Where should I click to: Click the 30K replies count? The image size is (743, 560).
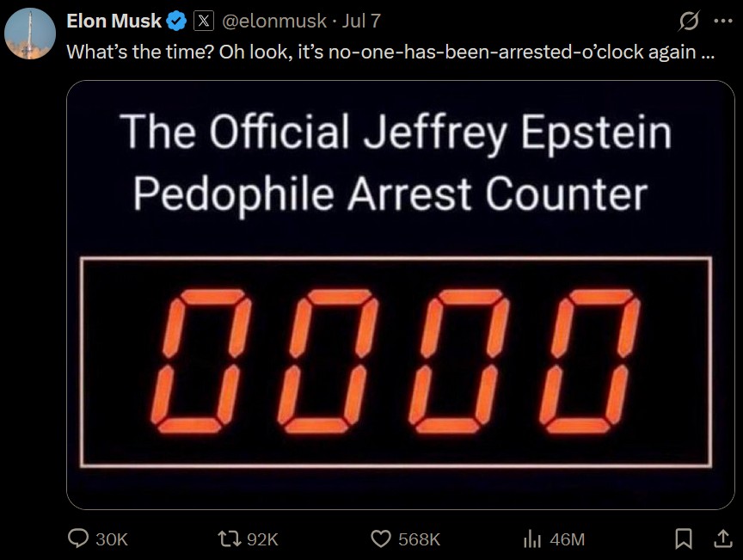pos(111,539)
